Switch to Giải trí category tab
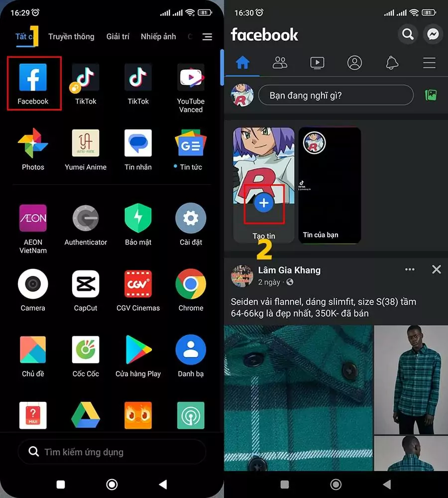 tap(118, 36)
